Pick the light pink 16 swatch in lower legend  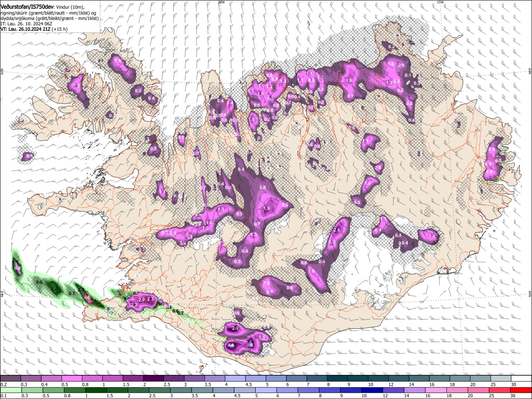point(437,390)
